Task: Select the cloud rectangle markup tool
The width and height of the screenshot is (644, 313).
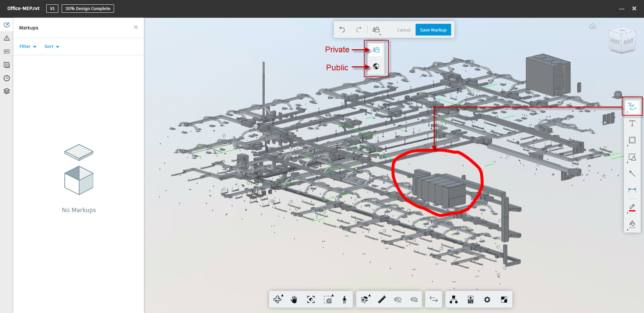Action: pyautogui.click(x=632, y=140)
